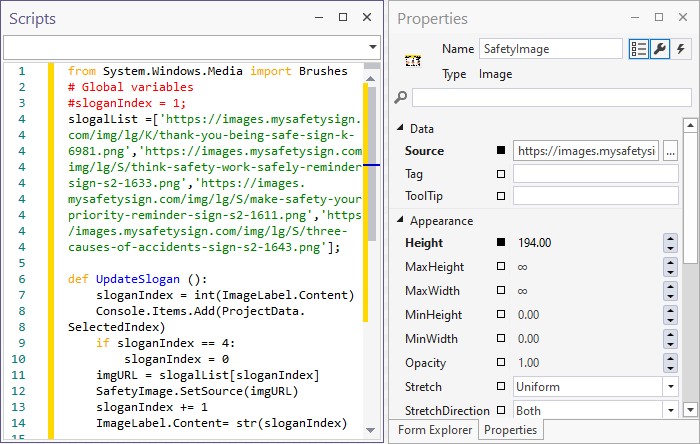Increase Height using the up spinner
The width and height of the screenshot is (700, 444).
(x=670, y=238)
